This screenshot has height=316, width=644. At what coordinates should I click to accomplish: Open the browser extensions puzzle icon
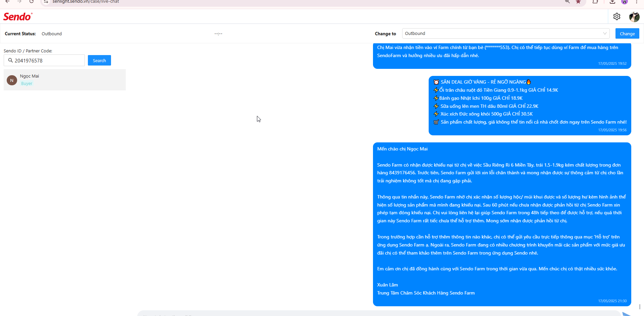click(x=595, y=2)
